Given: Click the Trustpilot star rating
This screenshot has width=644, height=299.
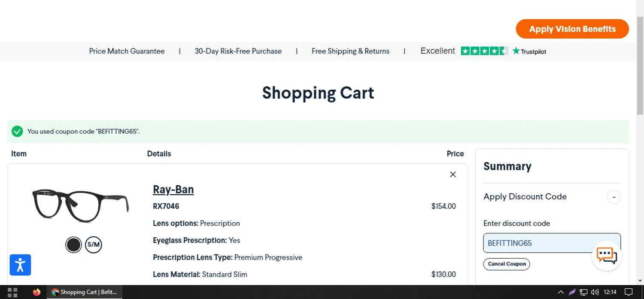Looking at the screenshot, I should point(484,51).
